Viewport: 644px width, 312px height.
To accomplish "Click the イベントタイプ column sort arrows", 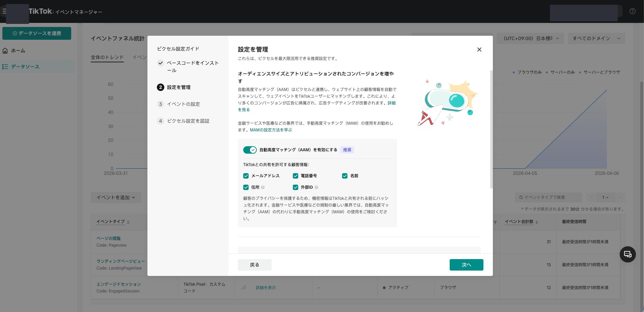I will coord(128,221).
